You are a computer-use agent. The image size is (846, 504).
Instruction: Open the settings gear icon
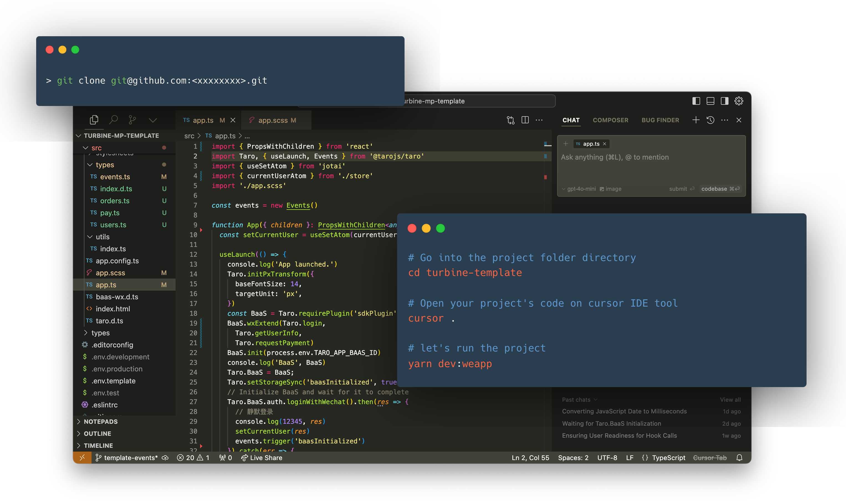click(x=739, y=101)
